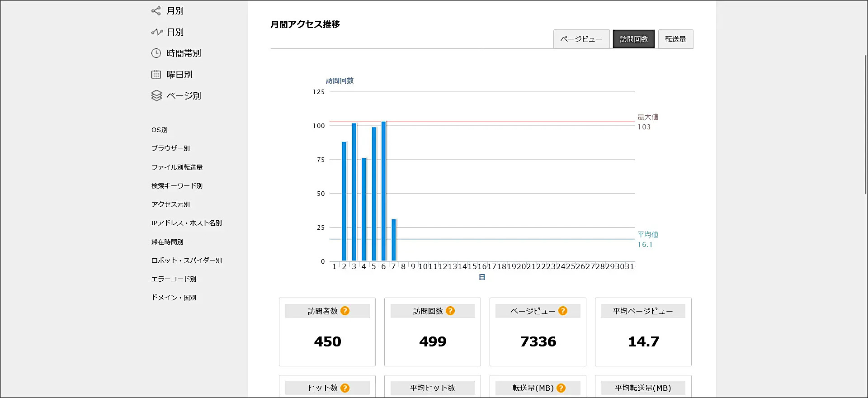The image size is (868, 398).
Task: Click the clock icon for 時間帯別
Action: coord(156,53)
